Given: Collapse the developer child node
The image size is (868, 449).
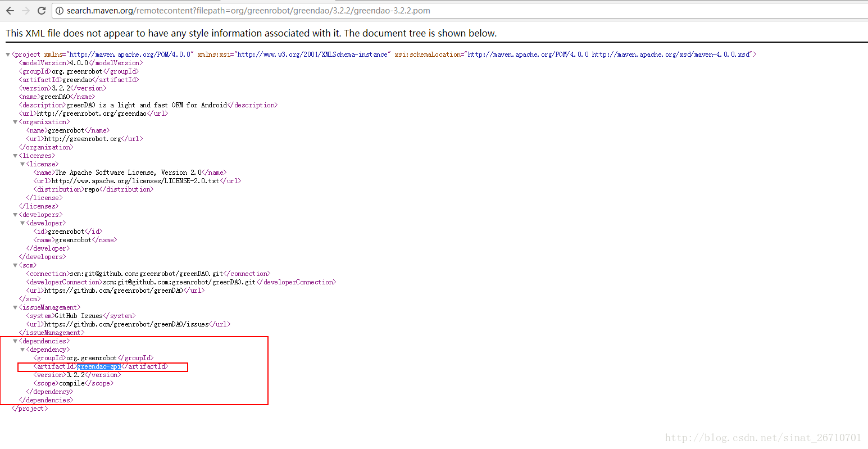Looking at the screenshot, I should tap(22, 223).
